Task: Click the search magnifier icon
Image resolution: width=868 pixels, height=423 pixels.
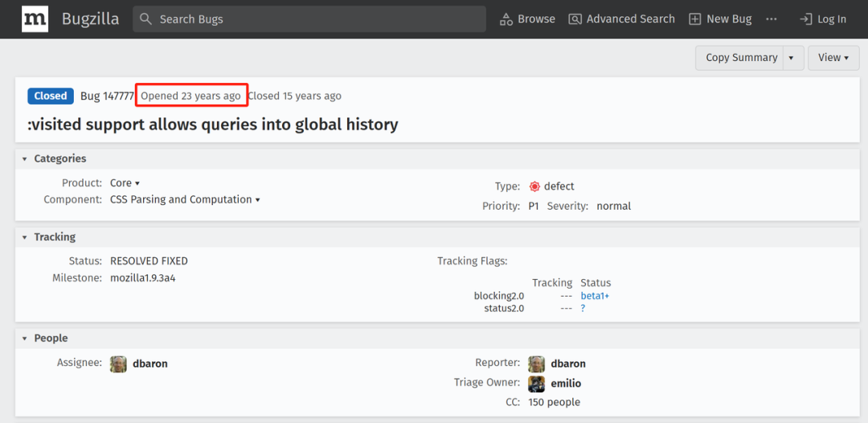Action: click(145, 19)
